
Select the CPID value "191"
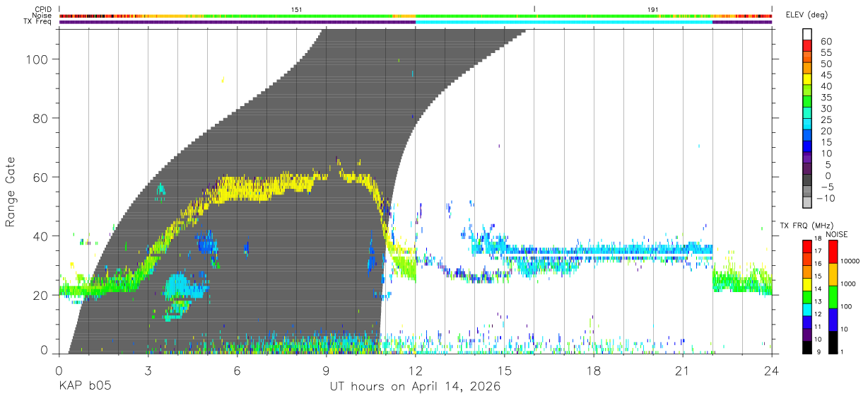[653, 9]
